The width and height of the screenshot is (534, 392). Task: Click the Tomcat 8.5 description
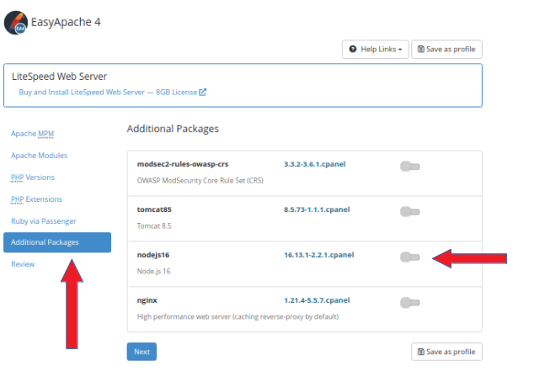coord(154,225)
